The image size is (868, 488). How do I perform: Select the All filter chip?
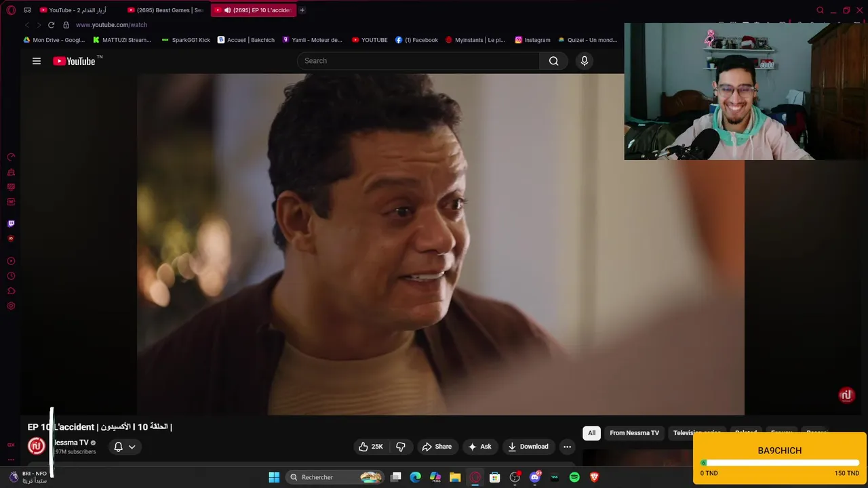click(x=591, y=433)
